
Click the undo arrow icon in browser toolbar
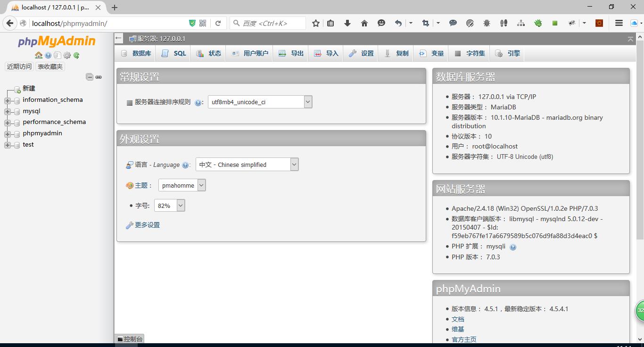tap(398, 23)
